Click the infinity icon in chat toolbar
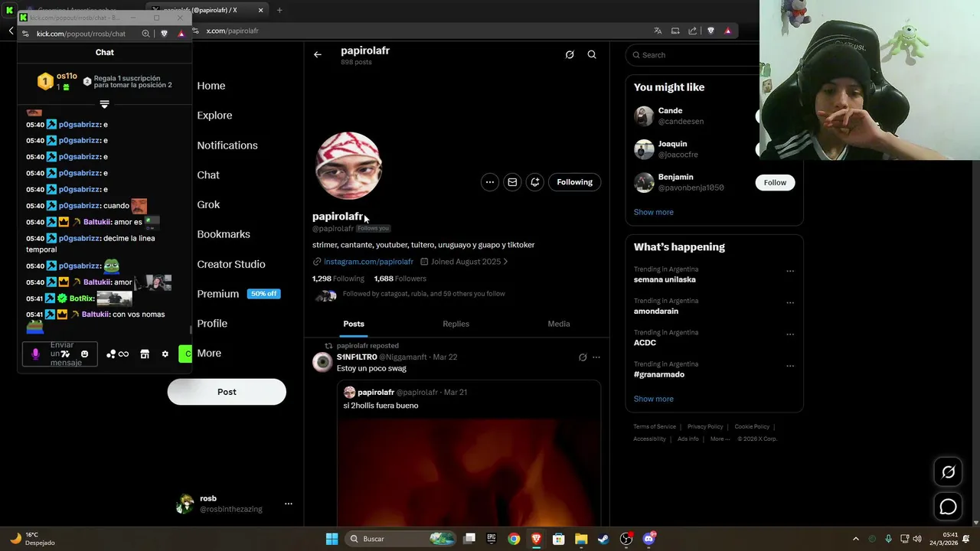Image resolution: width=980 pixels, height=551 pixels. tap(123, 354)
